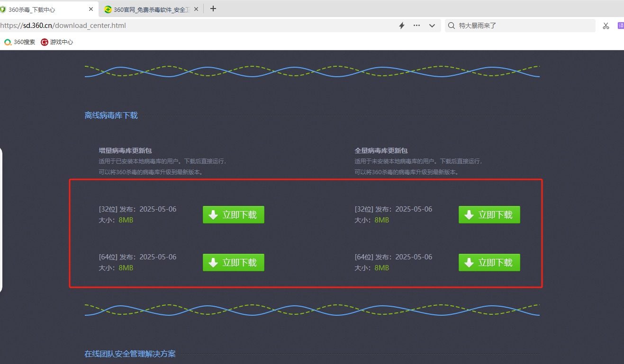624x364 pixels.
Task: Click the magnifier icon in search box
Action: [x=452, y=26]
